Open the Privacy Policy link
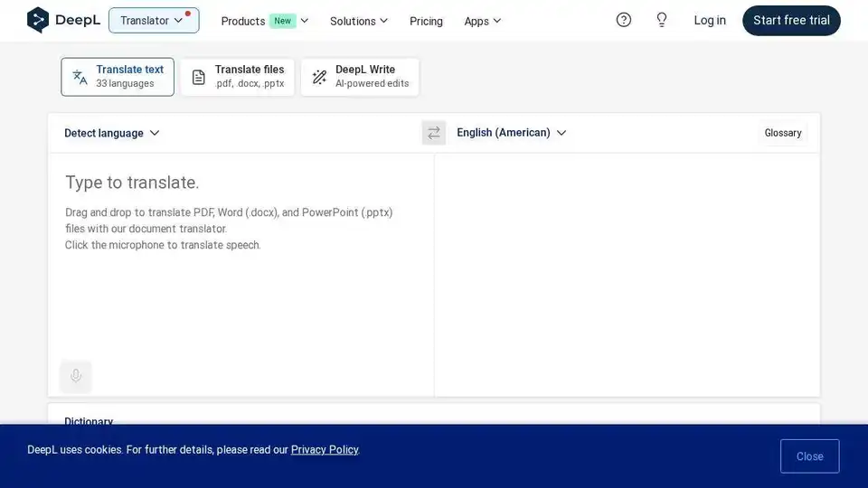Viewport: 868px width, 488px height. click(x=325, y=450)
